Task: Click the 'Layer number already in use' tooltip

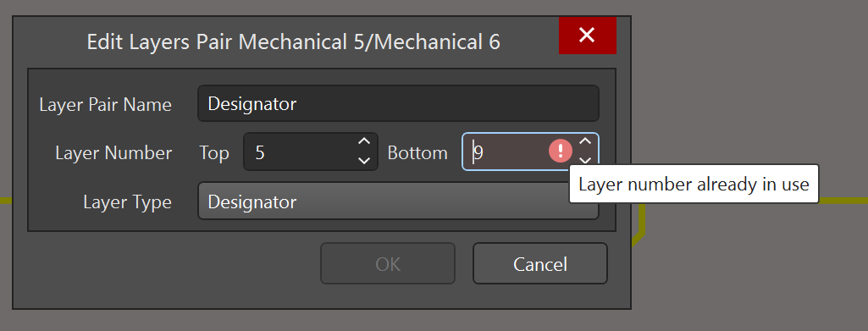Action: [x=694, y=184]
